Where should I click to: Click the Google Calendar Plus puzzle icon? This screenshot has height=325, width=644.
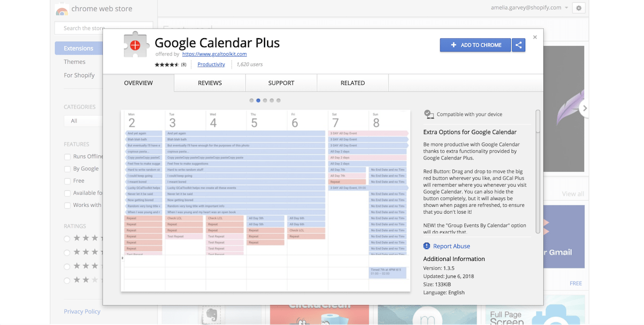tap(136, 45)
